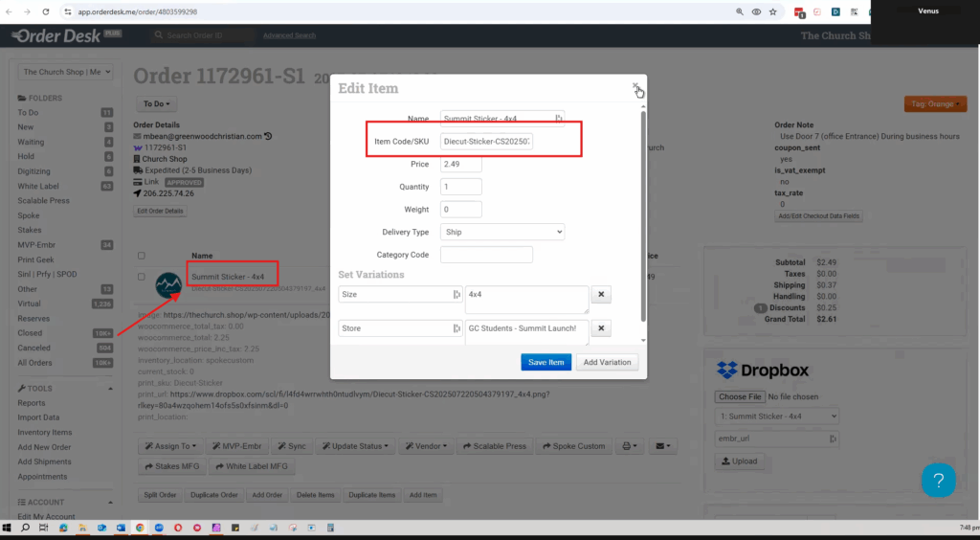Image resolution: width=980 pixels, height=540 pixels.
Task: Click the Save Item button
Action: pyautogui.click(x=546, y=362)
